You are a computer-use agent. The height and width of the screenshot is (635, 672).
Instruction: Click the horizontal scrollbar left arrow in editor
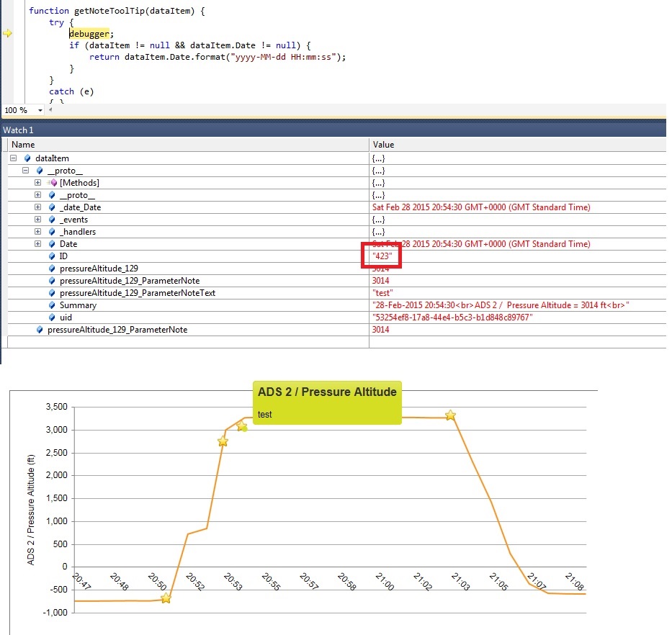point(50,109)
